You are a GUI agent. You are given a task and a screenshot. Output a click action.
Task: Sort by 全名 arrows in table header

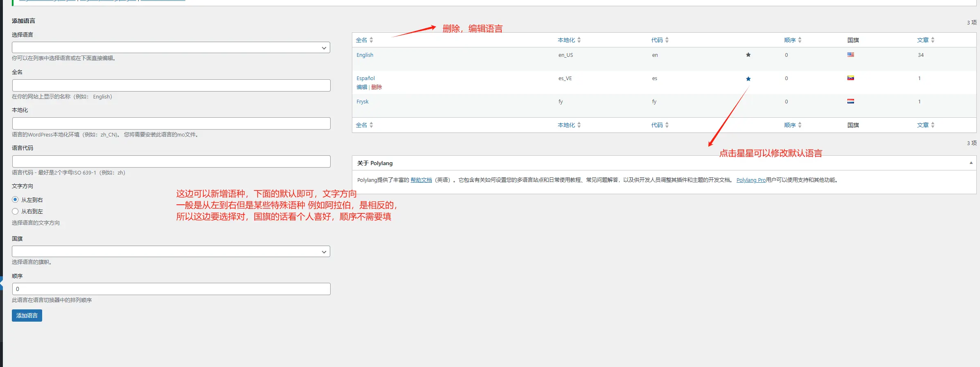click(x=371, y=40)
